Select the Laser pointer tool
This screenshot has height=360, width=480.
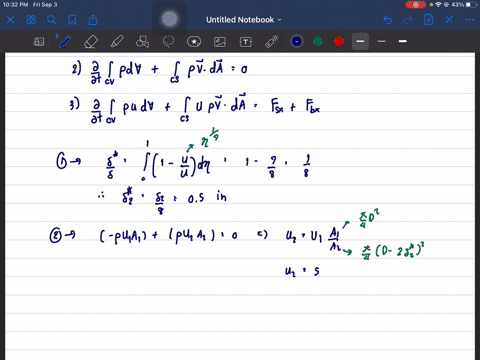tap(272, 42)
